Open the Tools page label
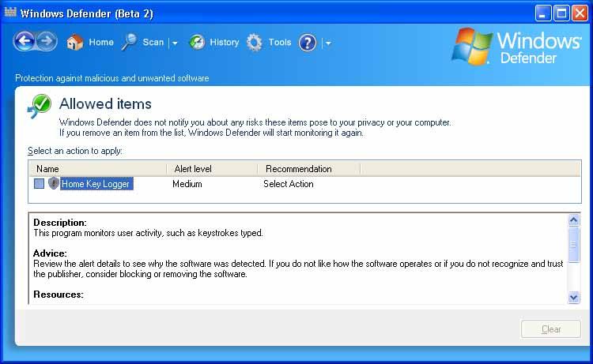The height and width of the screenshot is (364, 593). tap(280, 43)
